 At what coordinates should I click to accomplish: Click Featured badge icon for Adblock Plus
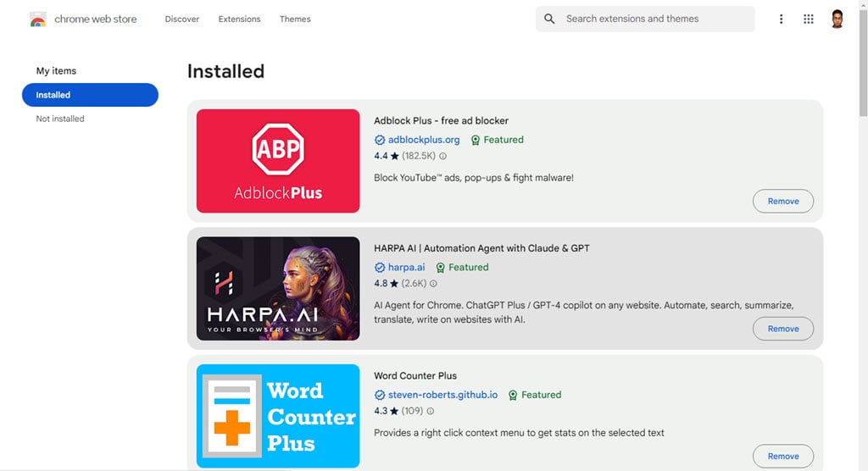pyautogui.click(x=476, y=140)
